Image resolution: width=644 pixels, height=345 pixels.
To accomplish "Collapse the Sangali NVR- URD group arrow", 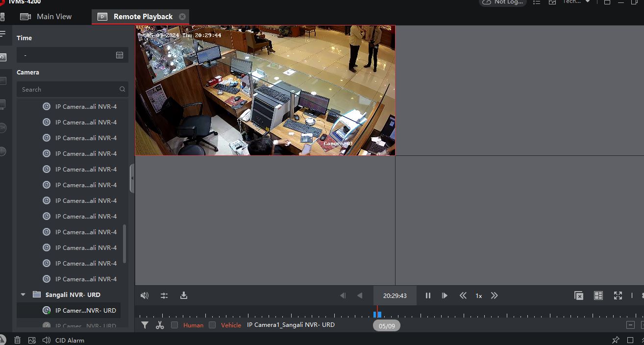I will (23, 295).
